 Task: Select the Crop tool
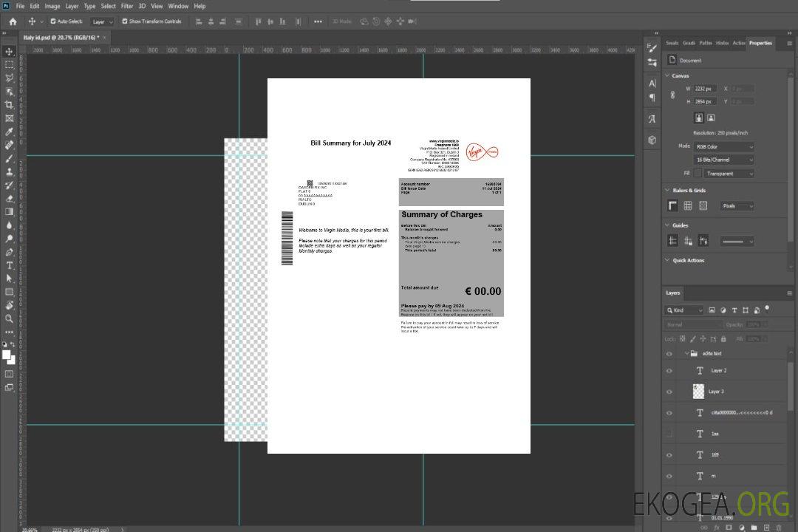[x=9, y=105]
